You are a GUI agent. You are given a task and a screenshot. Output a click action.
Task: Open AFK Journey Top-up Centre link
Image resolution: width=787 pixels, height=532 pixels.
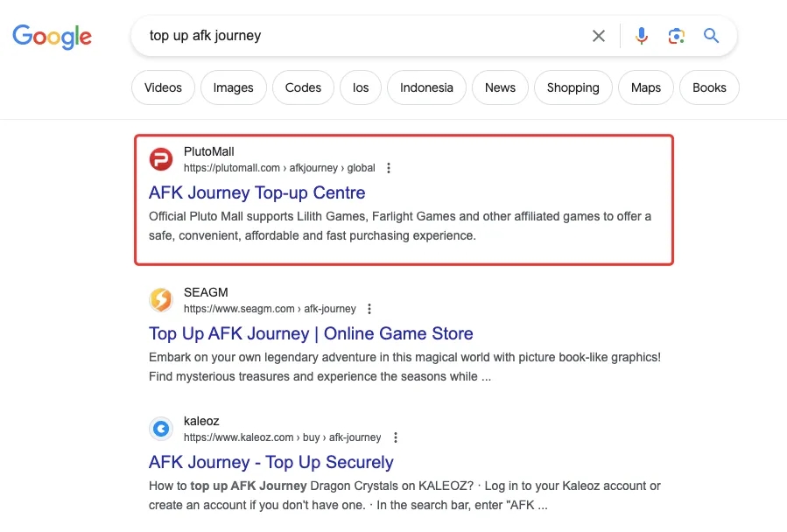point(256,192)
